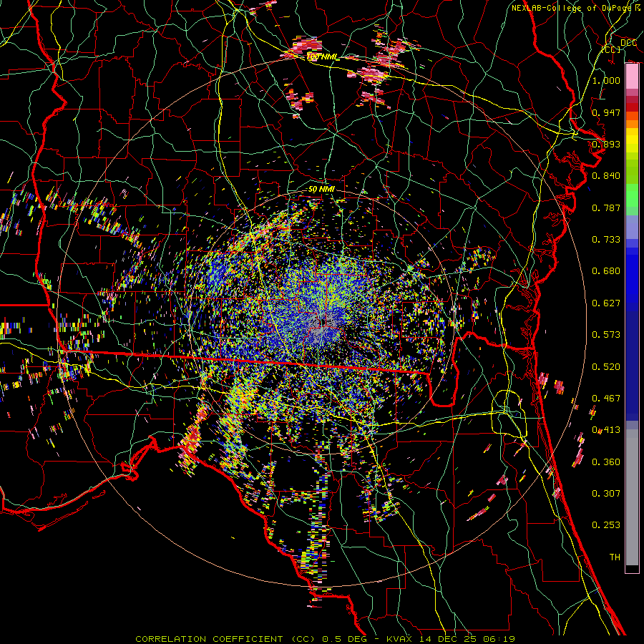Screen dimensions: 644x644
Task: Select the 0.787 legend value
Action: (x=606, y=208)
